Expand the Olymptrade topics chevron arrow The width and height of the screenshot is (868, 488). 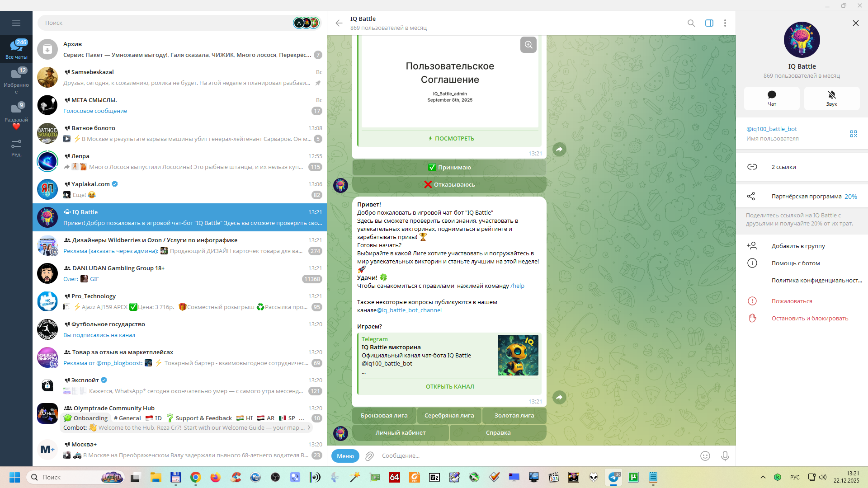309,427
